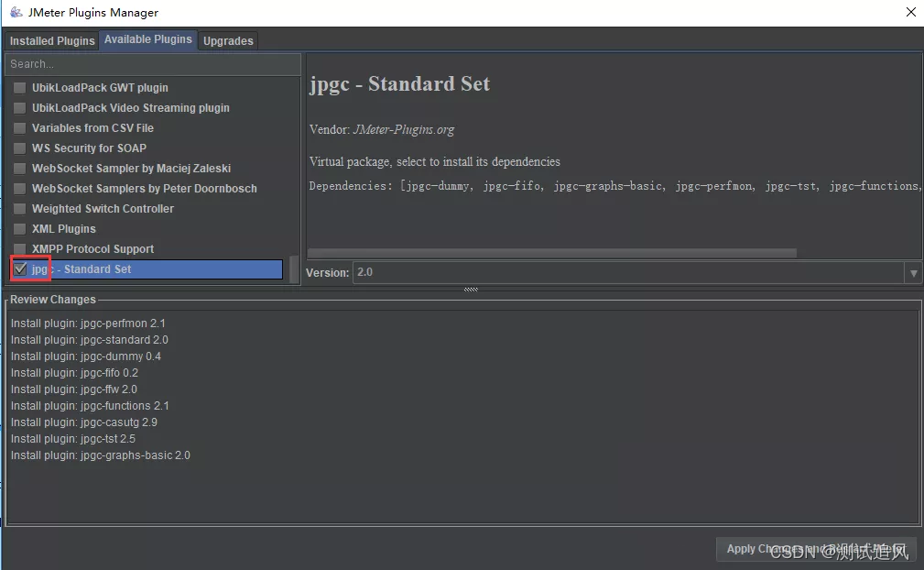Click the description pane horizontal scrollbar
Screen dimensions: 924x570
coord(552,253)
